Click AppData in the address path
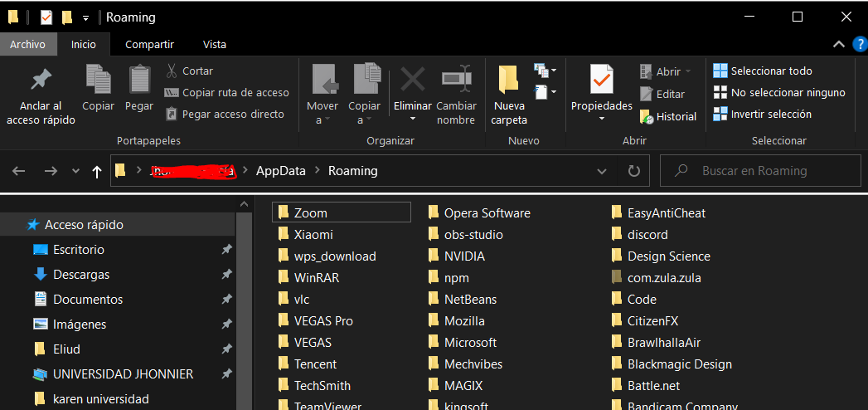 pyautogui.click(x=281, y=171)
